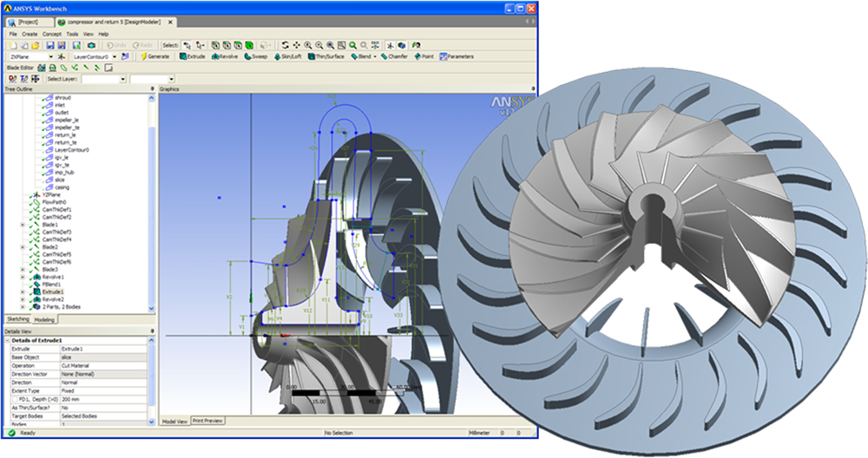Open the Parameters panel

coord(457,56)
